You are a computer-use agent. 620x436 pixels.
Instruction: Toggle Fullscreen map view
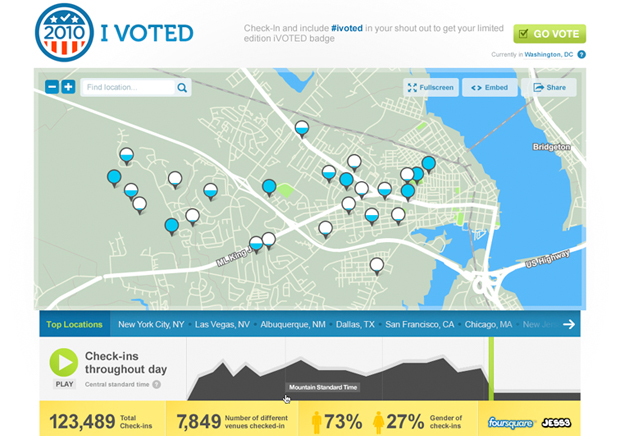point(431,88)
